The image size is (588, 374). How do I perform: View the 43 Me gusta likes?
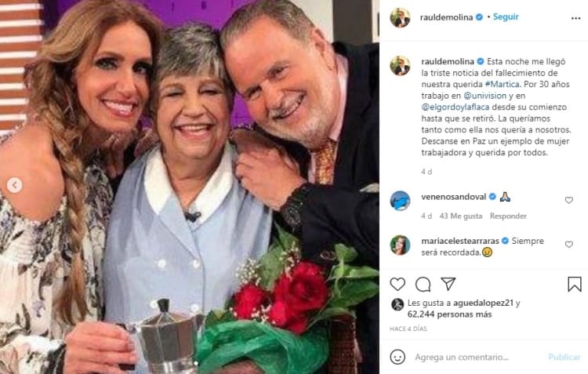click(461, 216)
